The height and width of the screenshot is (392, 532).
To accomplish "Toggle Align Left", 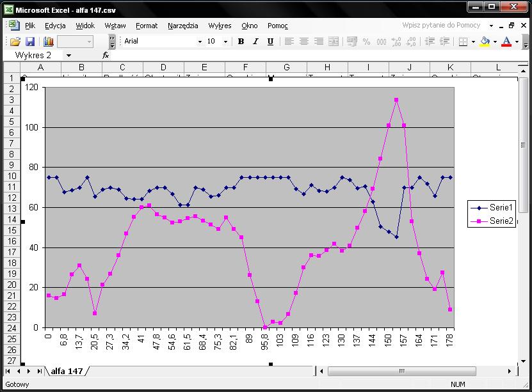I will 289,42.
